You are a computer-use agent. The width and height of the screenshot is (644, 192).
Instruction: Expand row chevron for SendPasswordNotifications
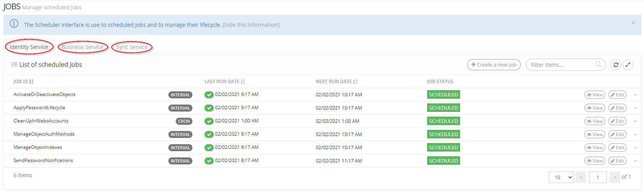[x=635, y=161]
